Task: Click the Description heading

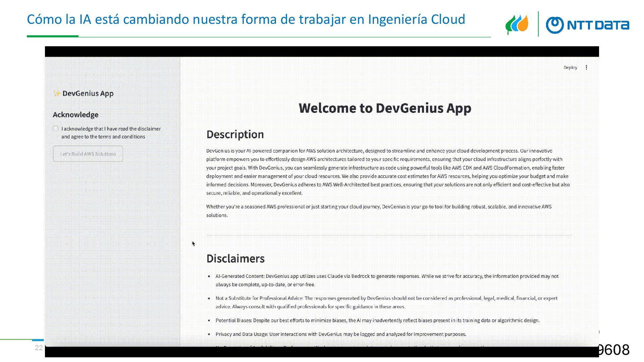Action: [x=235, y=134]
